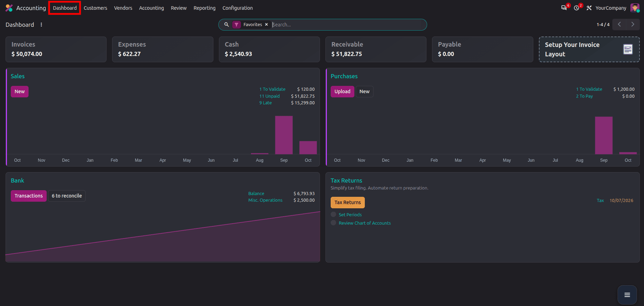Open Sales 1 To Validate link
This screenshot has height=306, width=644.
point(272,89)
